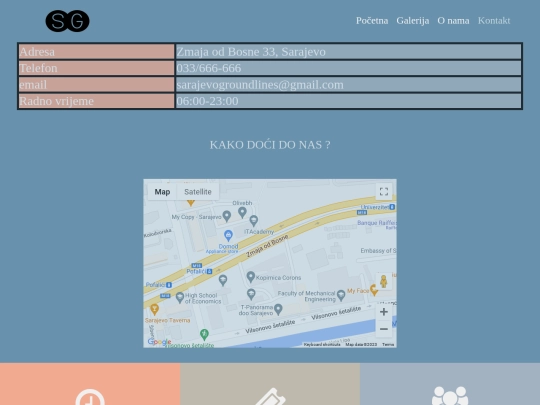540x405 pixels.
Task: Click sarajevogroundlines@gmail.com address
Action: [260, 85]
